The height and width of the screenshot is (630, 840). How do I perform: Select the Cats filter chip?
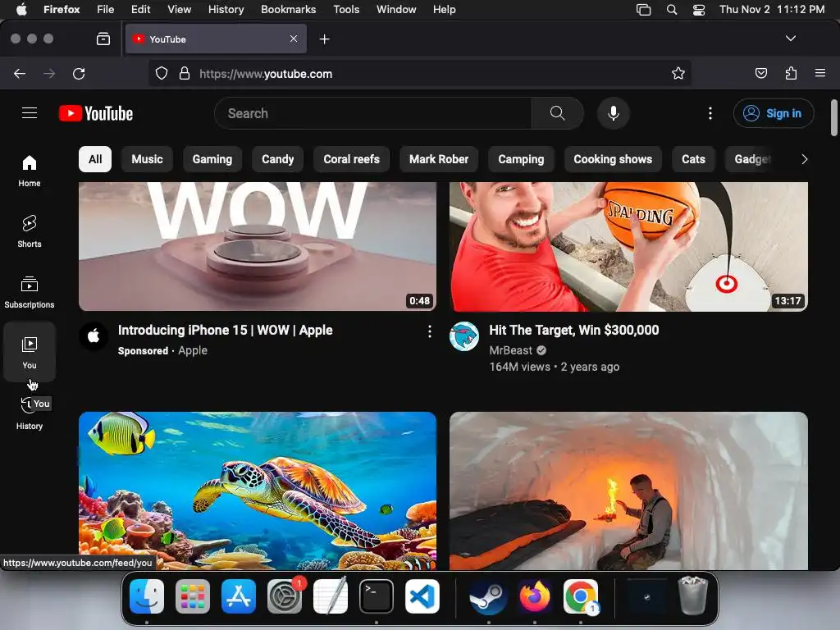[693, 159]
